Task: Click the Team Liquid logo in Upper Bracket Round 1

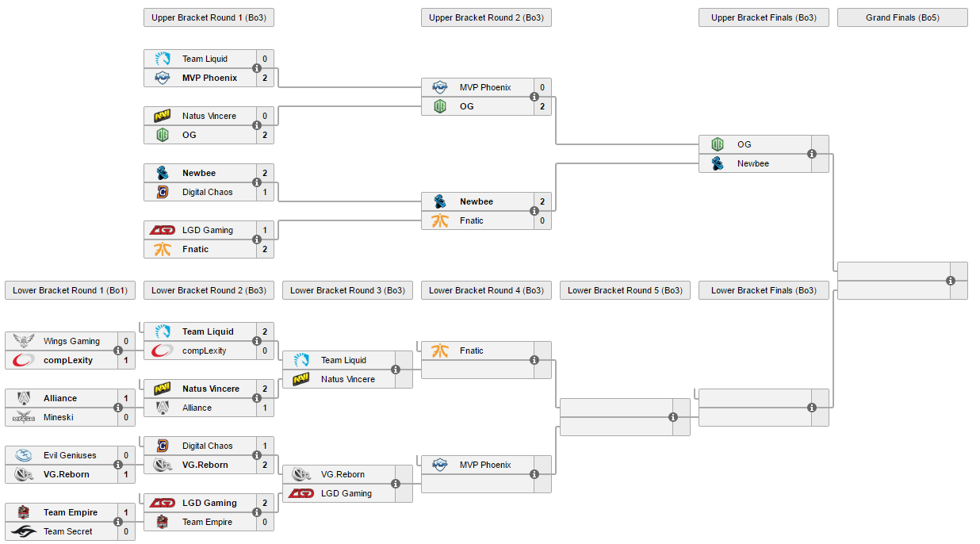Action: coord(163,59)
